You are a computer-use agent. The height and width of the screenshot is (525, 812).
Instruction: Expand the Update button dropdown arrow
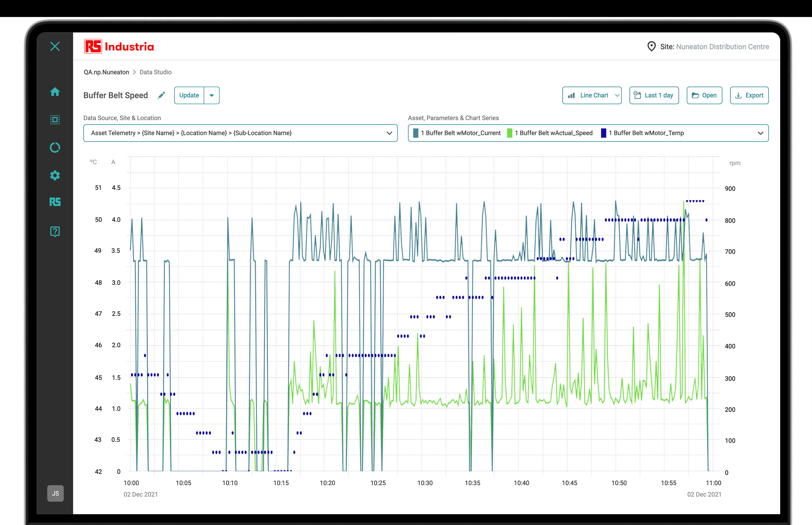click(212, 95)
